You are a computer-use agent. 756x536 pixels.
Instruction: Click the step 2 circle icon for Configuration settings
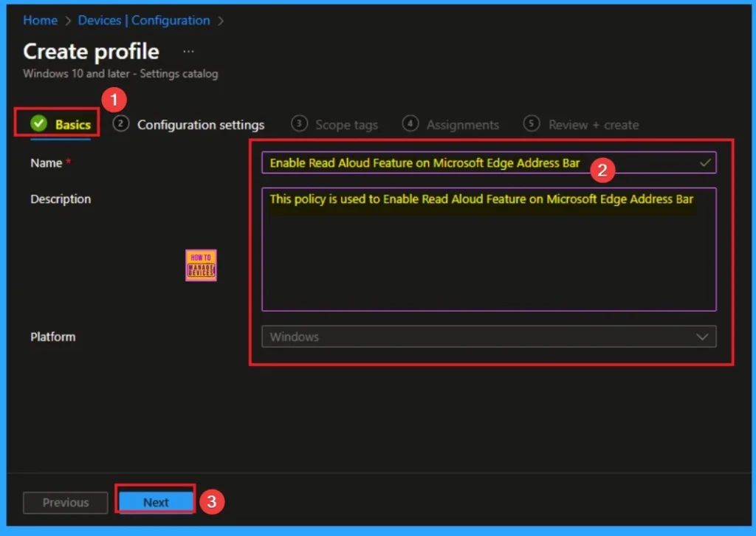point(120,124)
